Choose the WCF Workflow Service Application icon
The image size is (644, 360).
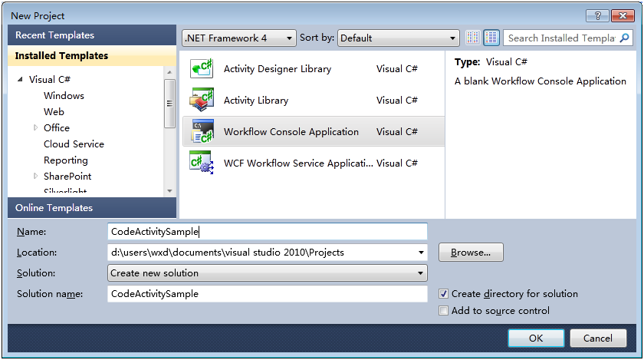click(x=202, y=163)
